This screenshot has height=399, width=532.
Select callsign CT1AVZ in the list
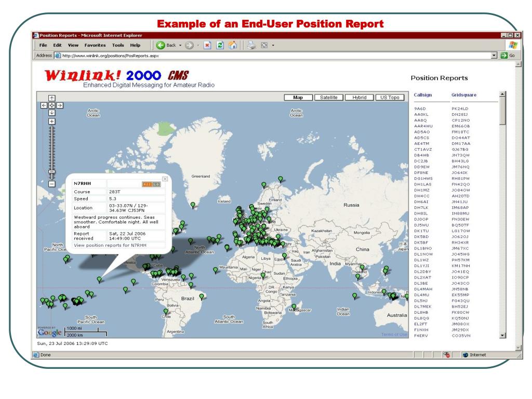(x=423, y=149)
